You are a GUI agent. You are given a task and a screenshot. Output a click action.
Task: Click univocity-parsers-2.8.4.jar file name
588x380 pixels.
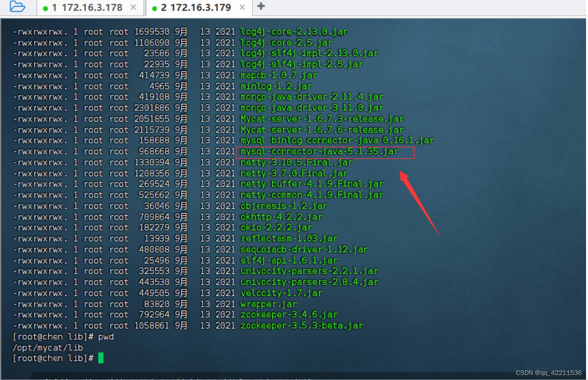[x=309, y=282]
